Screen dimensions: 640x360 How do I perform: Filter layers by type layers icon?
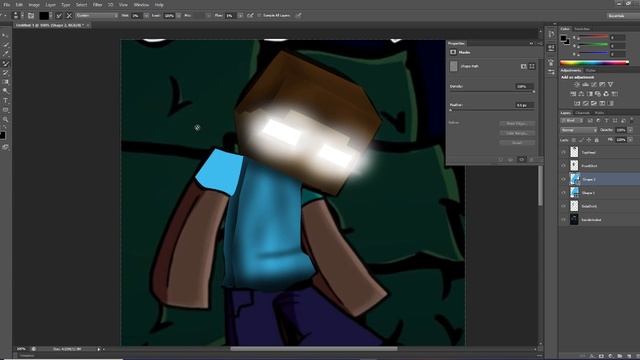(607, 121)
